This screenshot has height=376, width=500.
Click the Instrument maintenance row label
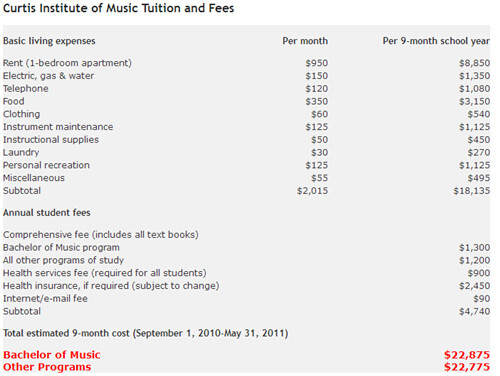[58, 127]
